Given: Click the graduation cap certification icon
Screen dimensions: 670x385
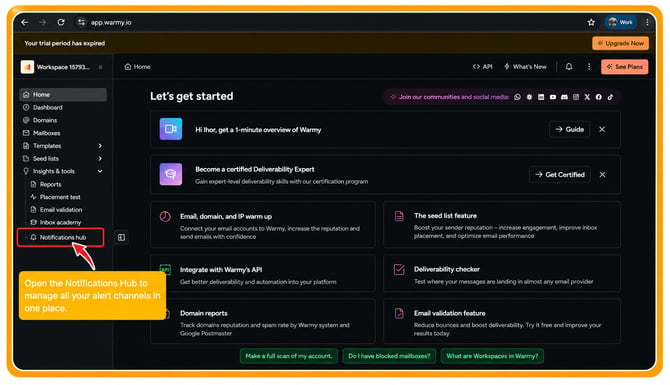Looking at the screenshot, I should tap(170, 174).
